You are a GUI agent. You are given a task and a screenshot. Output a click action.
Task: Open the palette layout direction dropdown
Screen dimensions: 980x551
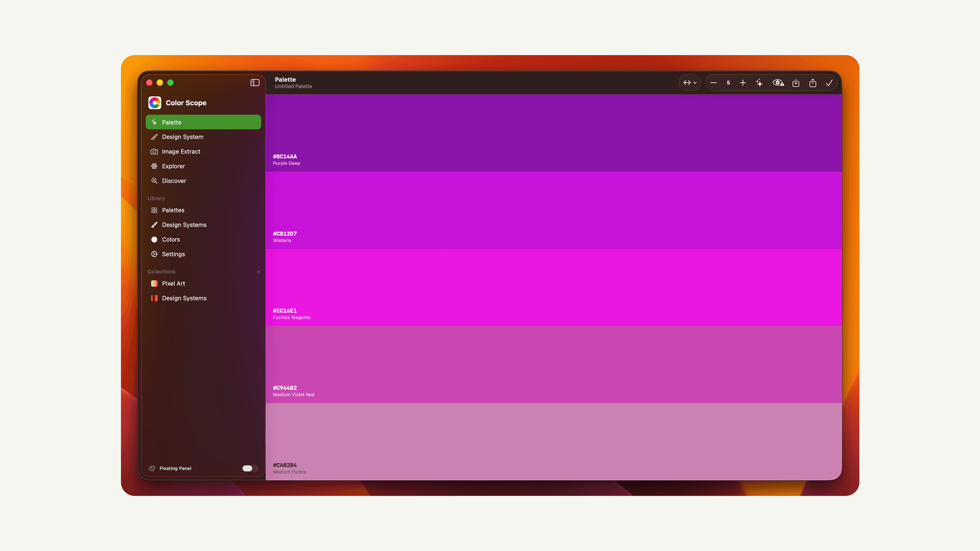[x=690, y=83]
